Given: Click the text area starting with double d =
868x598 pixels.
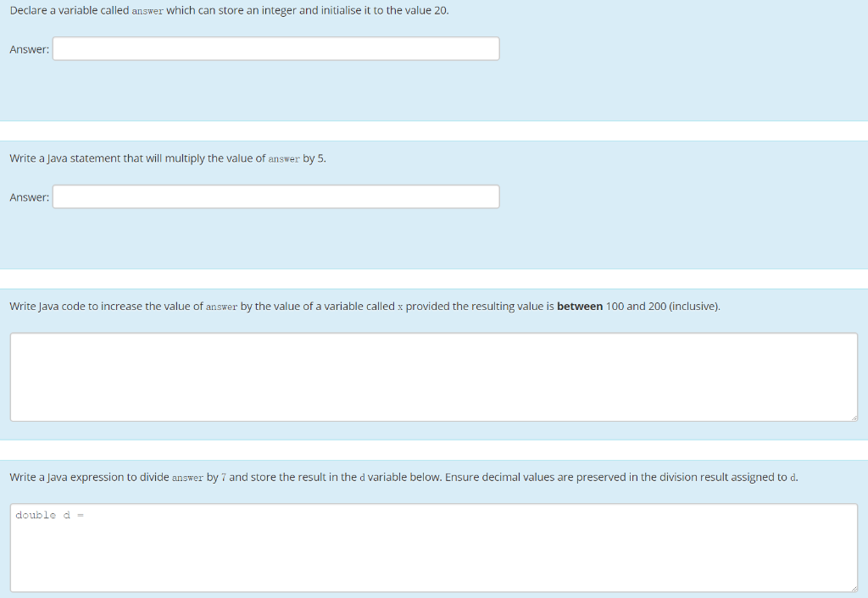Looking at the screenshot, I should (434, 548).
